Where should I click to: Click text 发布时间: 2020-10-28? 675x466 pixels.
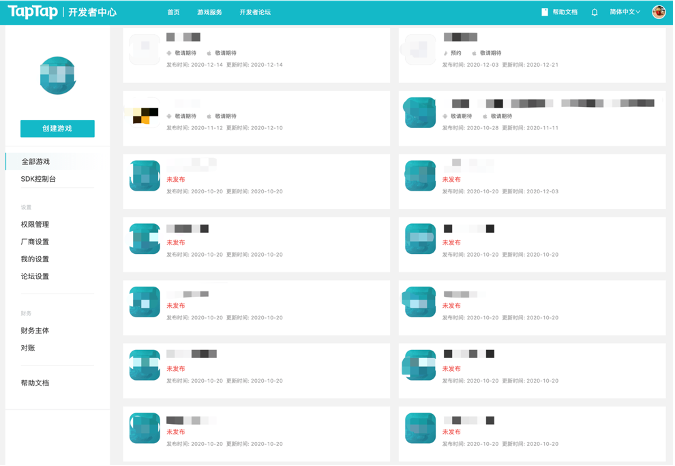click(471, 128)
